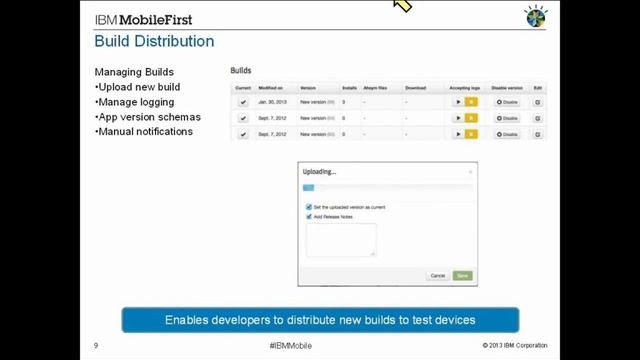Click the 'Jan. 30, 2013' date cell
Image resolution: width=640 pixels, height=360 pixels.
[x=273, y=102]
